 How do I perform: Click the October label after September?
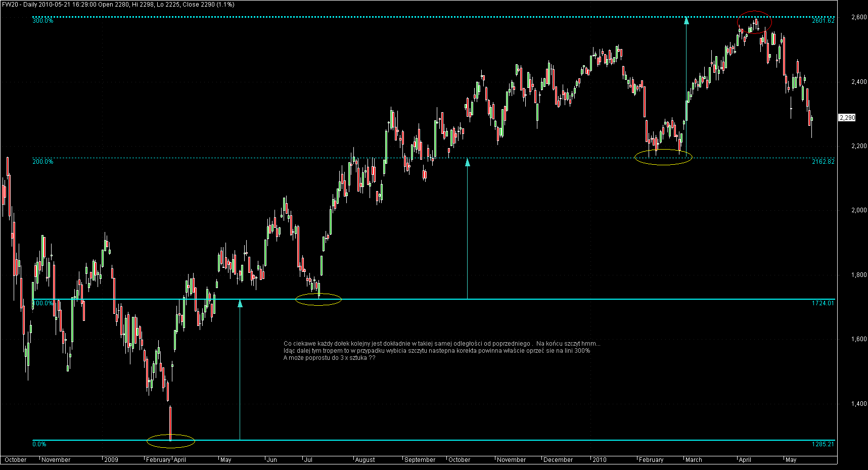tap(460, 460)
